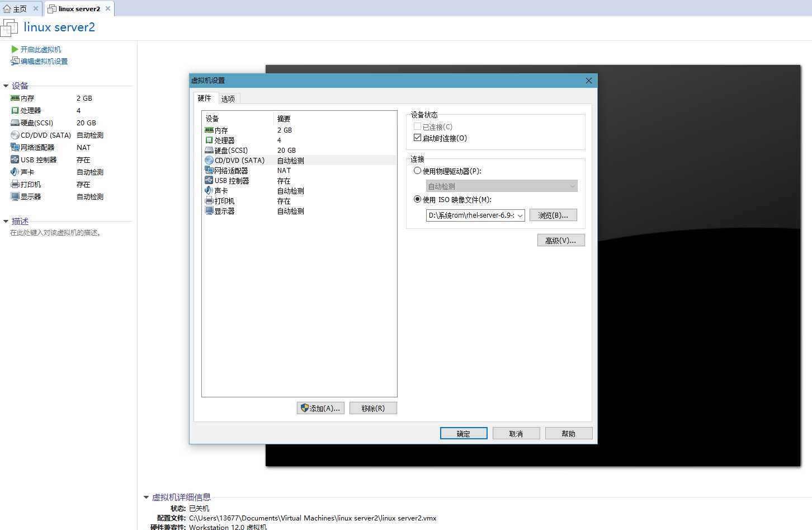Image resolution: width=812 pixels, height=530 pixels.
Task: Open the 自动检测 physical drive dropdown
Action: 502,186
